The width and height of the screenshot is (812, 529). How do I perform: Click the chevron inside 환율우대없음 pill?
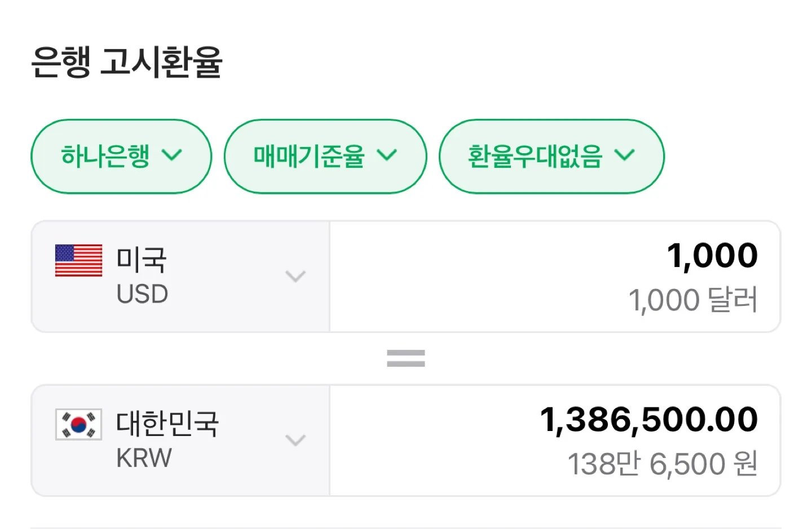[624, 155]
